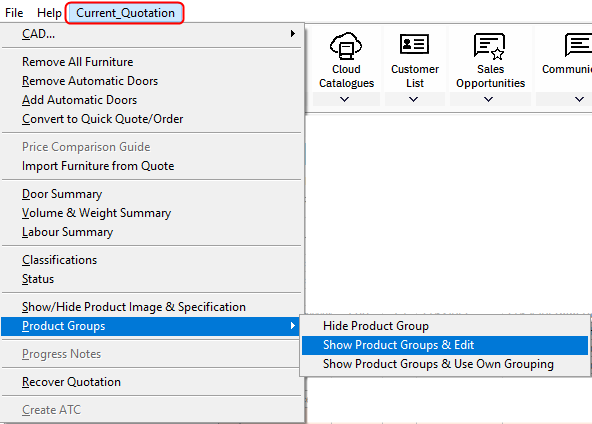Expand the Customer List dropdown chevron
Screen dimensions: 592x424
[x=413, y=99]
